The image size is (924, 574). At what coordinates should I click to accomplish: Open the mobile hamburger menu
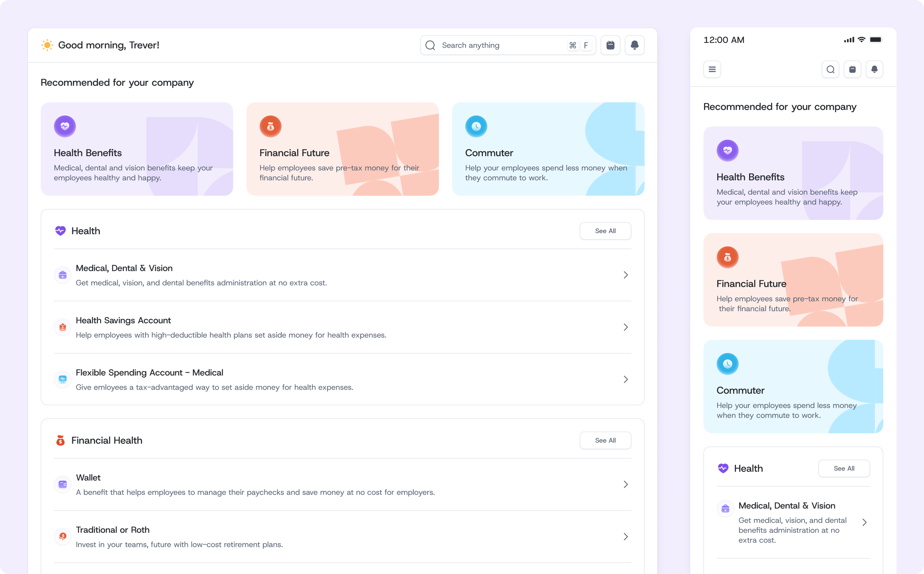(712, 70)
